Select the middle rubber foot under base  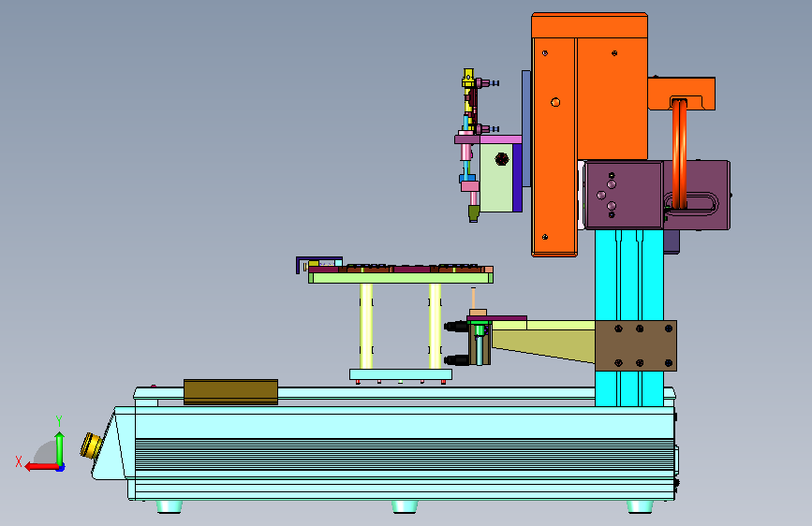click(x=405, y=507)
